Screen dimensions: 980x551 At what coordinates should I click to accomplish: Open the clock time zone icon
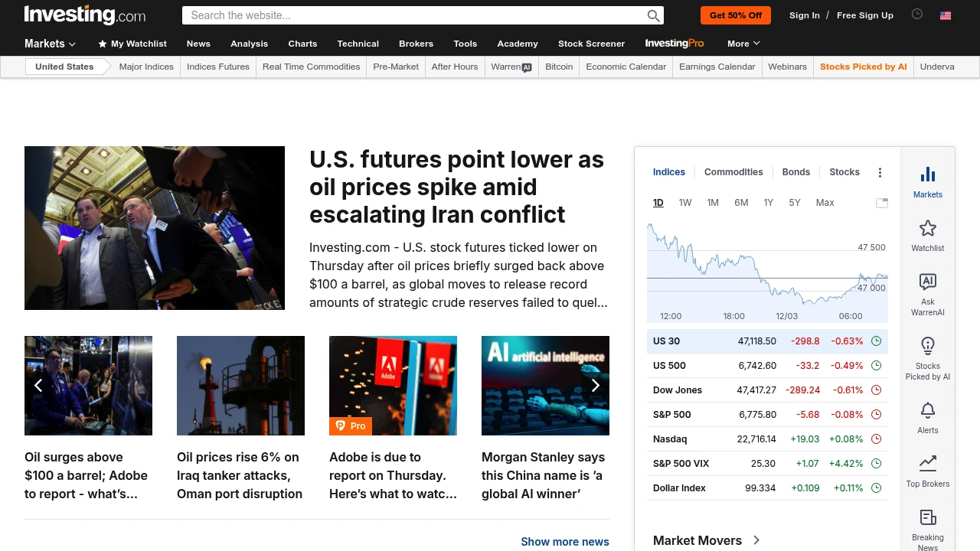point(917,15)
